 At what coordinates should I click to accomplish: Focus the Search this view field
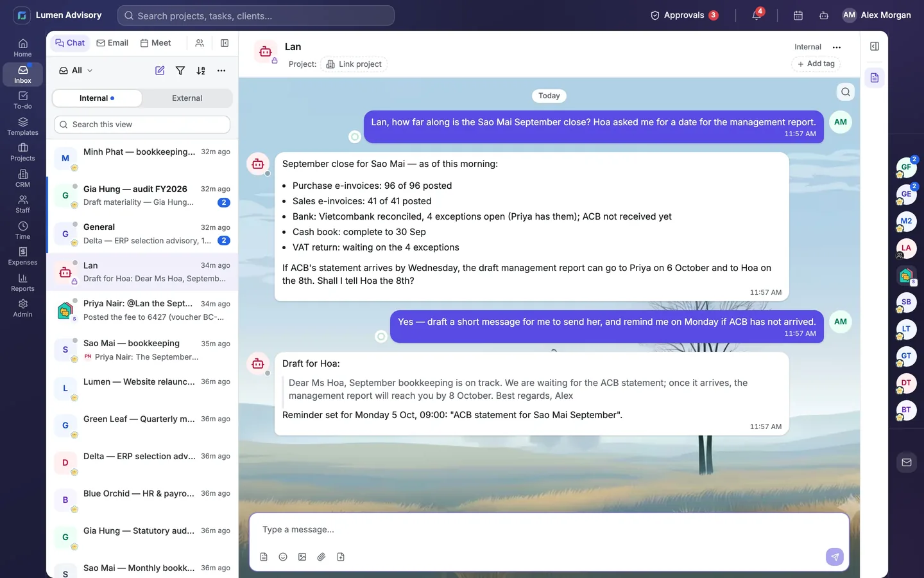142,125
